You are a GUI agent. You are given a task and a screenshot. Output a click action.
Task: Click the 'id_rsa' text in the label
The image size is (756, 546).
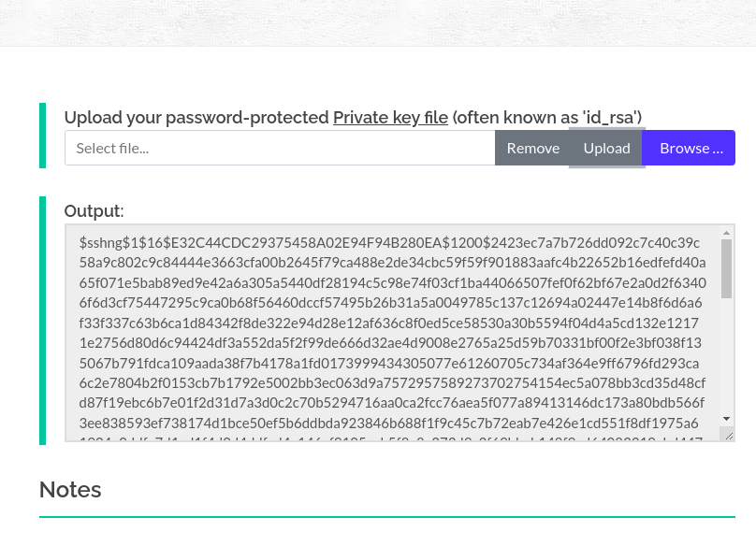pyautogui.click(x=612, y=117)
